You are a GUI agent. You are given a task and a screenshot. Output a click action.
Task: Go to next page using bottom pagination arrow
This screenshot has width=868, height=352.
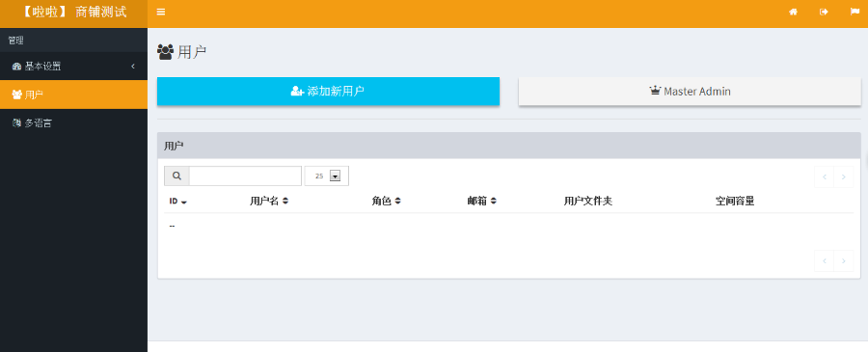pyautogui.click(x=844, y=260)
